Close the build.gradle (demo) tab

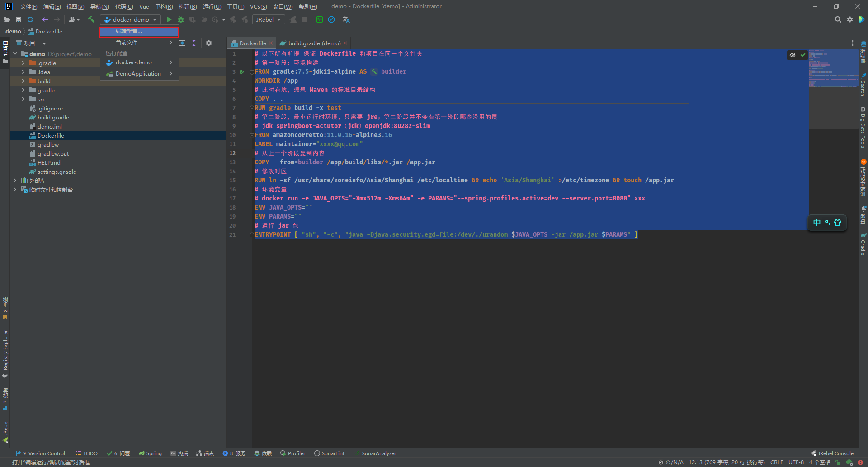(345, 43)
